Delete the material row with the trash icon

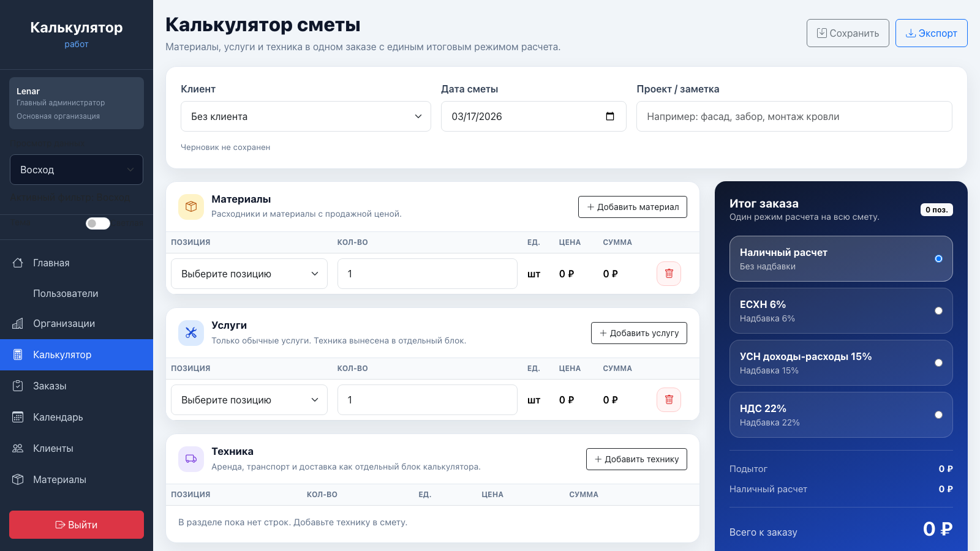(x=668, y=274)
